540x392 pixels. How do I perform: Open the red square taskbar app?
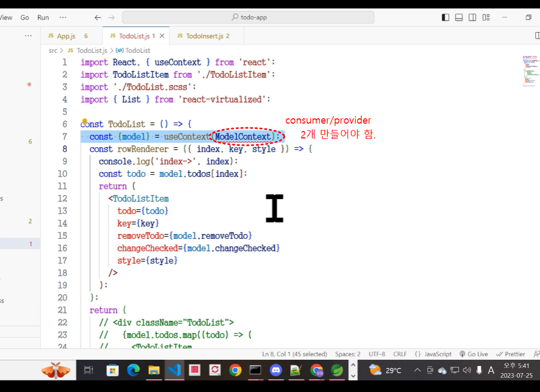pos(194,370)
